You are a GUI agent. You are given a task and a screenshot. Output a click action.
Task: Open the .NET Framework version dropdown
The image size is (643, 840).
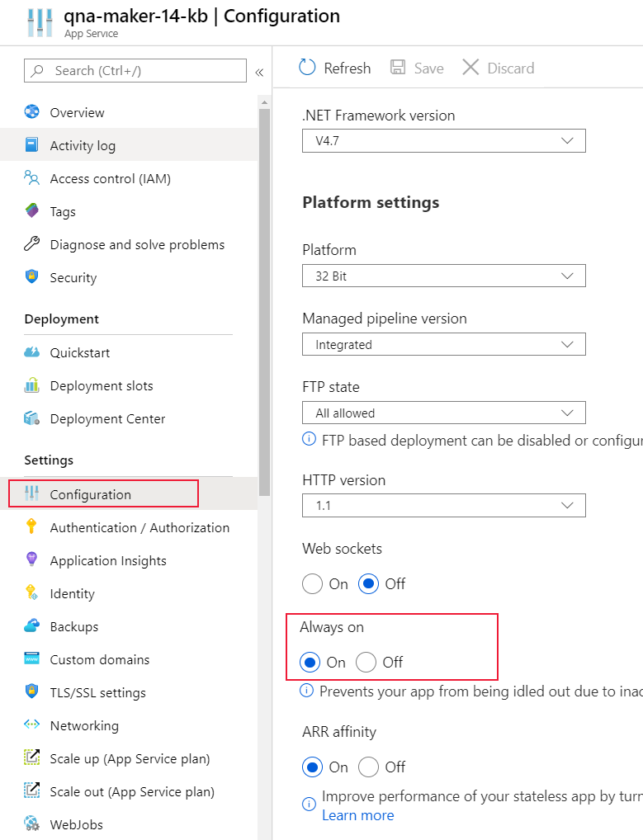click(x=443, y=140)
